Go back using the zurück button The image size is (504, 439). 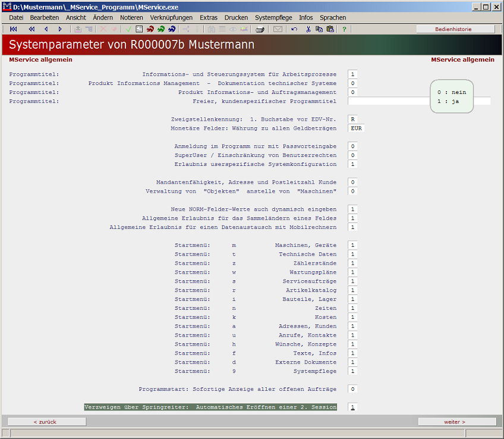pyautogui.click(x=45, y=421)
